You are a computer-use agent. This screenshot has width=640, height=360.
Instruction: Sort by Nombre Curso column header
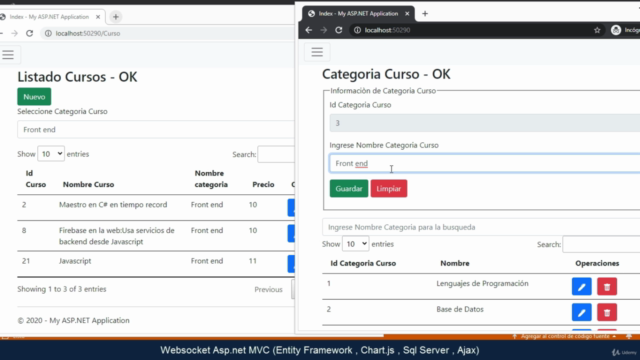coord(89,184)
